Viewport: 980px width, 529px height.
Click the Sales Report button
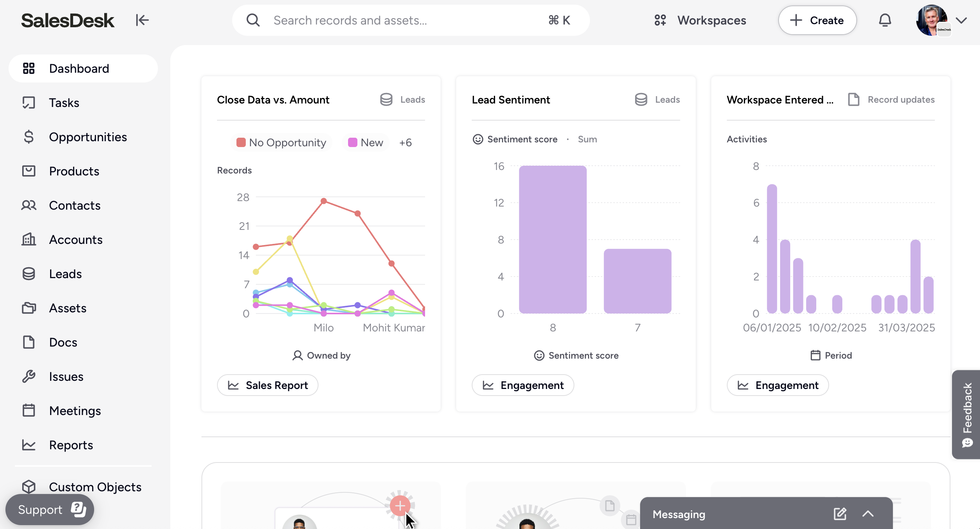268,385
